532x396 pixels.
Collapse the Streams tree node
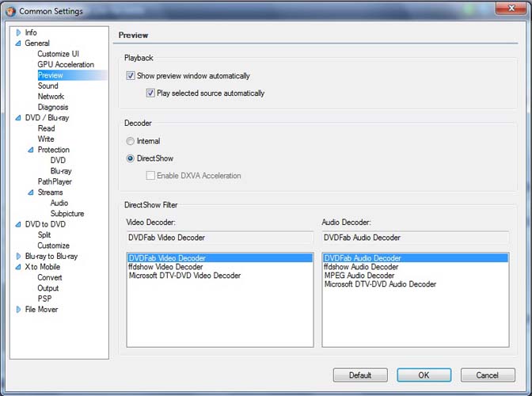31,192
